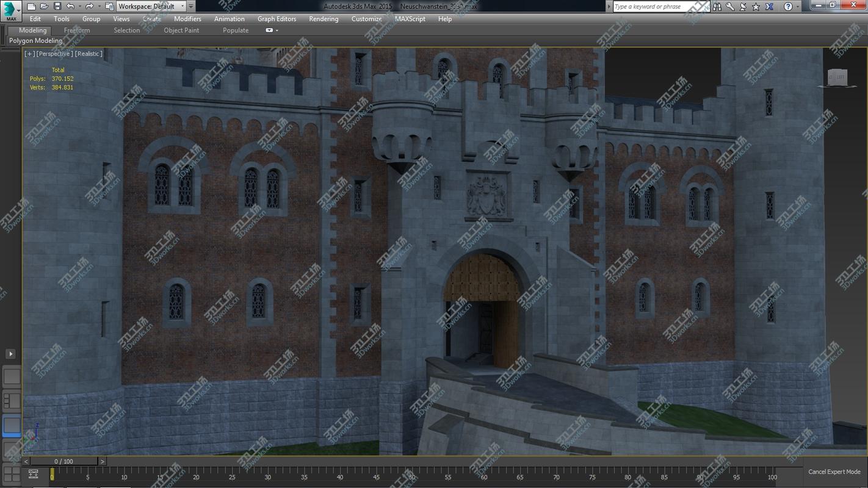Expand the Workspace: Default dropdown
Screen dimensions: 868x488
click(151, 6)
